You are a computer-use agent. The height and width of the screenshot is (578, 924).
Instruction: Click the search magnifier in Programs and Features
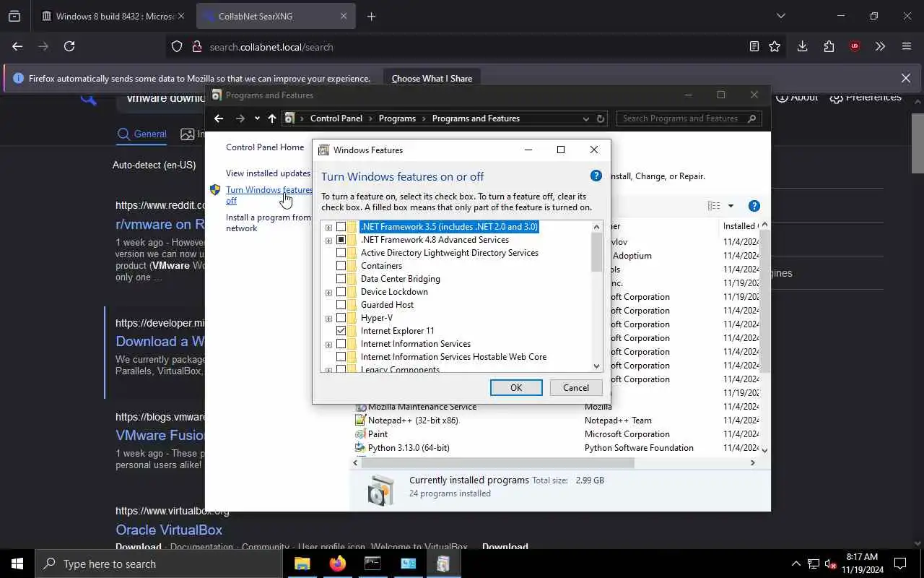(751, 118)
